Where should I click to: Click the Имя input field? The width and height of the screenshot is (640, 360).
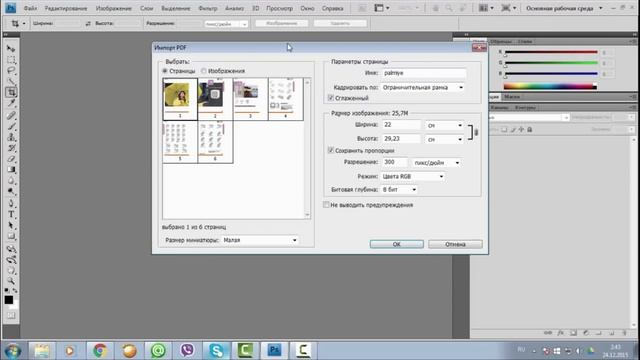(424, 73)
